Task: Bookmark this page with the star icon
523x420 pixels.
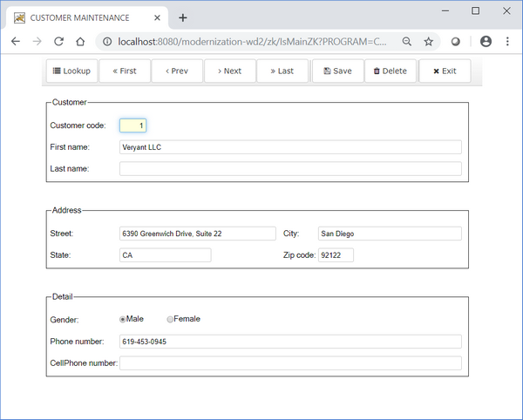Action: tap(429, 41)
